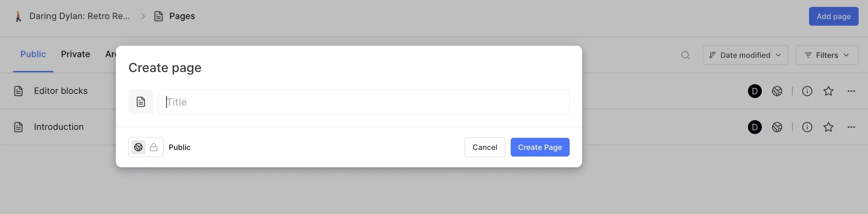The image size is (868, 214).
Task: Switch to the Private tab
Action: pyautogui.click(x=75, y=54)
